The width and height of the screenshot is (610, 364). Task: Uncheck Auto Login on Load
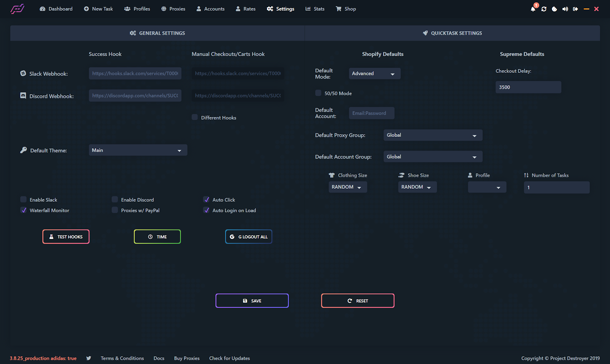pyautogui.click(x=207, y=210)
